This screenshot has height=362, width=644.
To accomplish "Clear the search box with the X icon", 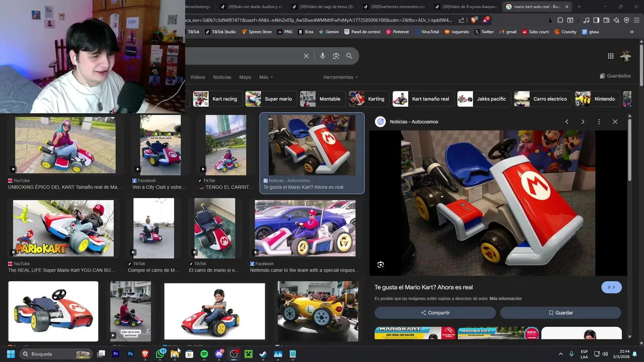I will pos(306,56).
